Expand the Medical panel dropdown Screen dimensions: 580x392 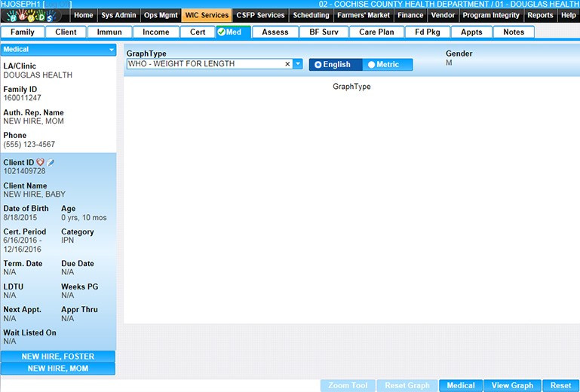pos(112,50)
